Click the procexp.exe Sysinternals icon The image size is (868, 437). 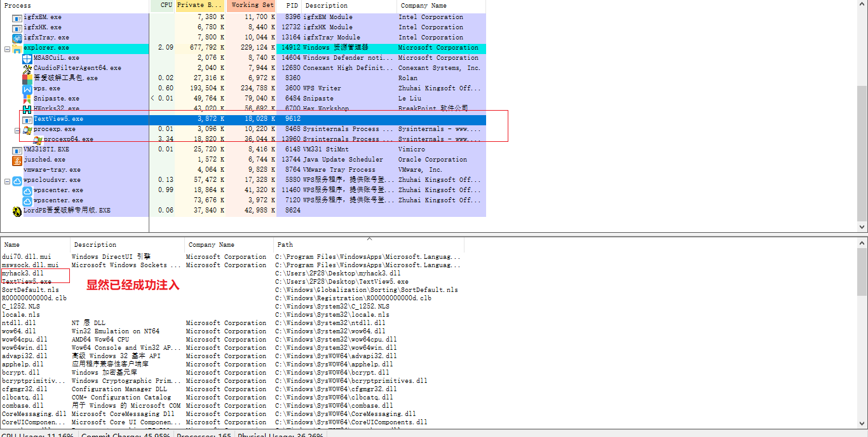coord(27,129)
